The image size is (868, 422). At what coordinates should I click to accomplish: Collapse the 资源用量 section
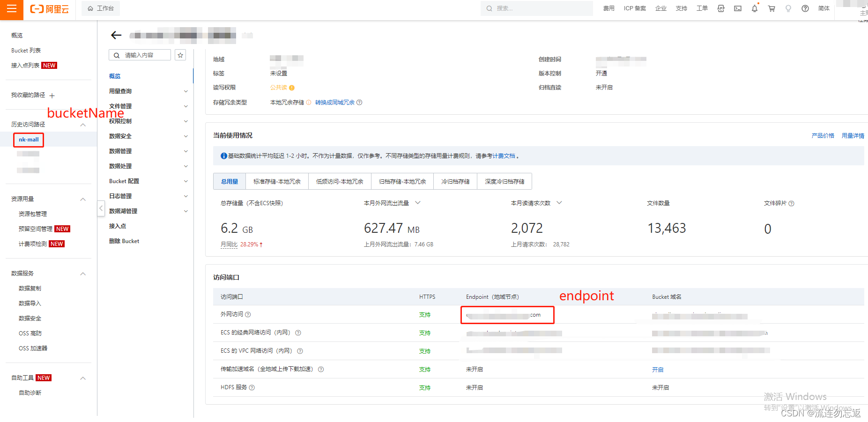tap(83, 199)
